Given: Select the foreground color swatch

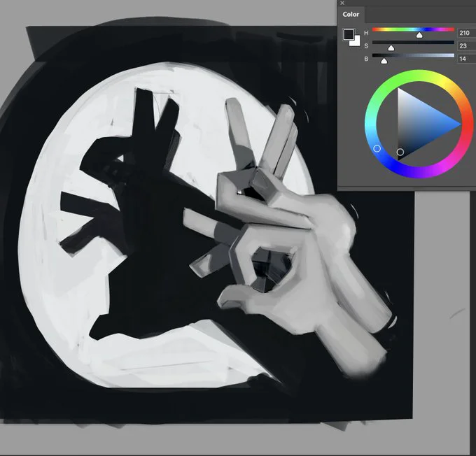Looking at the screenshot, I should pos(349,34).
